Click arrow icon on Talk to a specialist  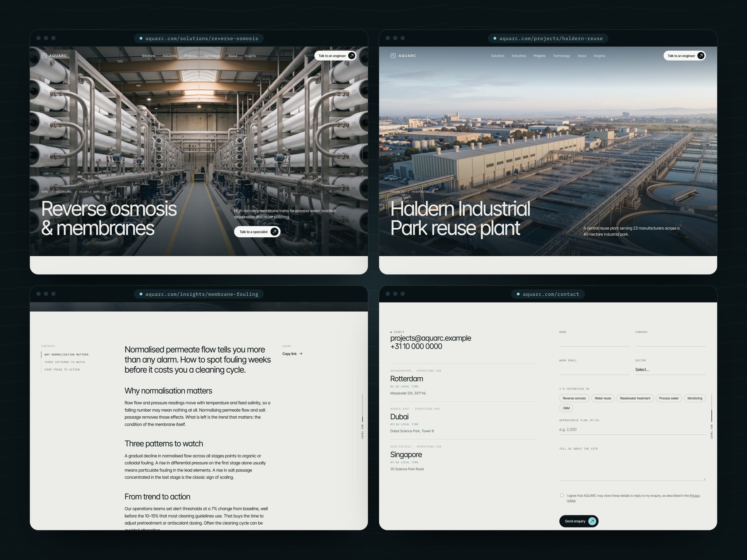(x=274, y=232)
